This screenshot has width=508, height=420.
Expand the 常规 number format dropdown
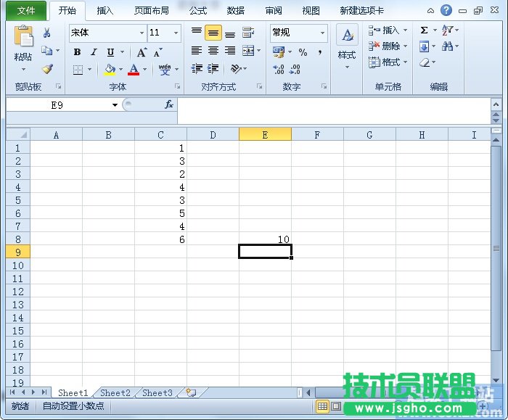(x=322, y=33)
